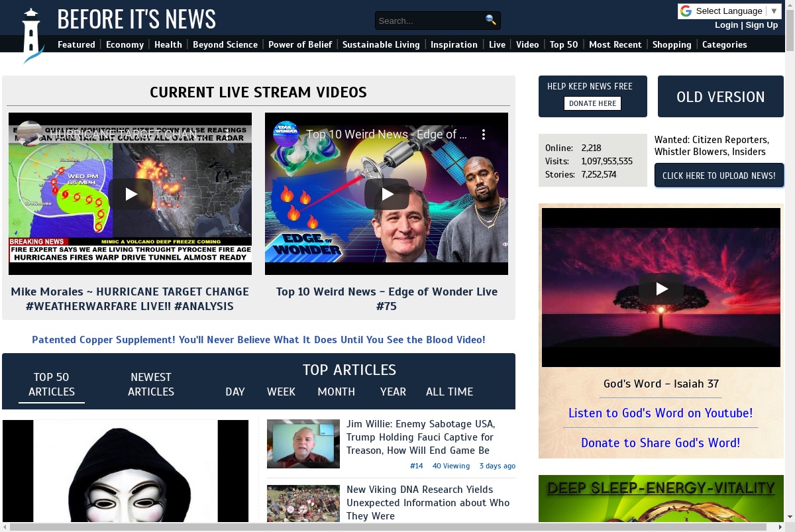Click the search magnifier icon
This screenshot has width=795, height=532.
pos(490,20)
